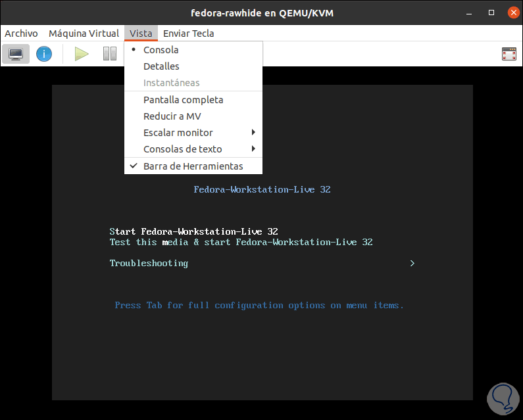Toggle Barra de Herramientas checkbox

point(193,166)
